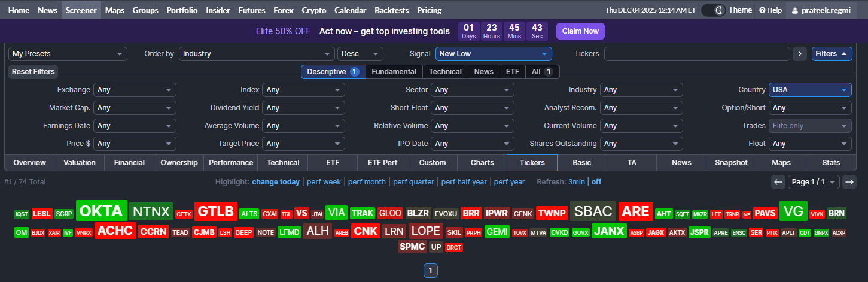Open the Market Cap. filter dropdown
The image size is (868, 282).
click(135, 108)
